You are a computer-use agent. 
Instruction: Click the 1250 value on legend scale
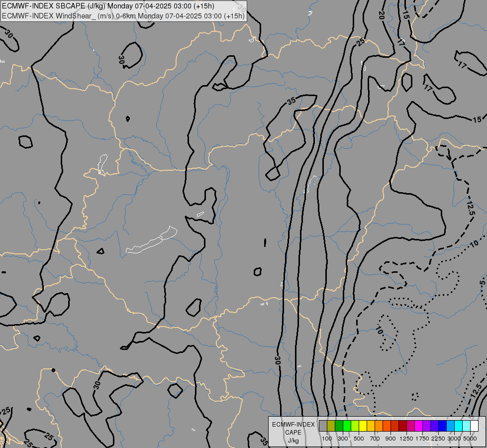pos(406,439)
